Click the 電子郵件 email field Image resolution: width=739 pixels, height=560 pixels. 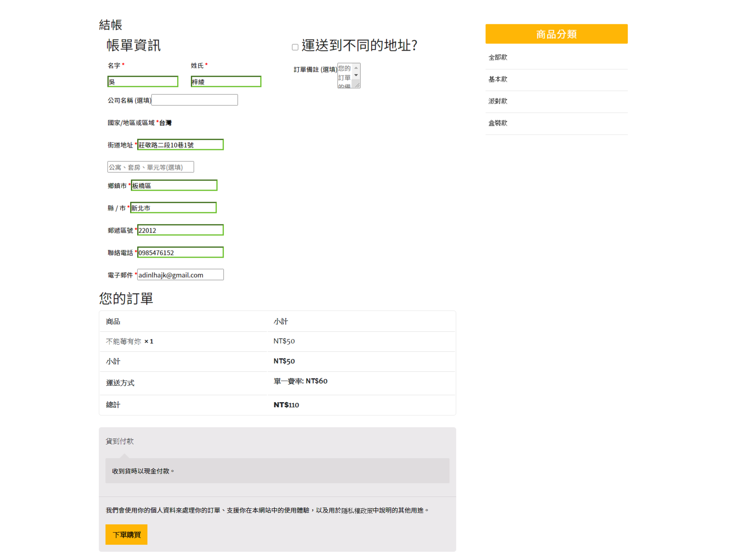(180, 275)
